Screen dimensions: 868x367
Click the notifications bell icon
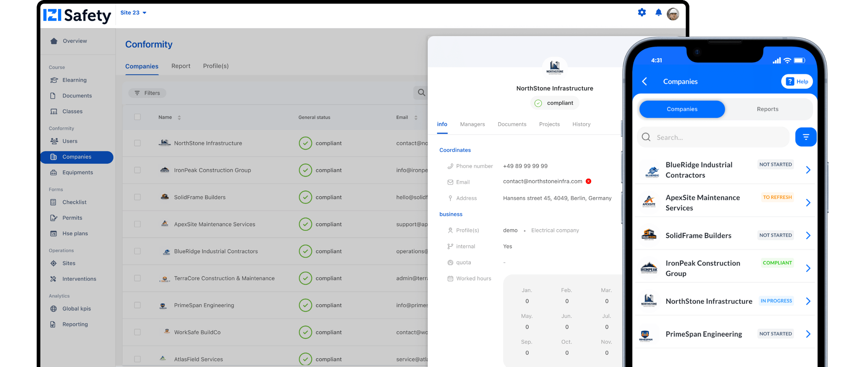coord(659,13)
